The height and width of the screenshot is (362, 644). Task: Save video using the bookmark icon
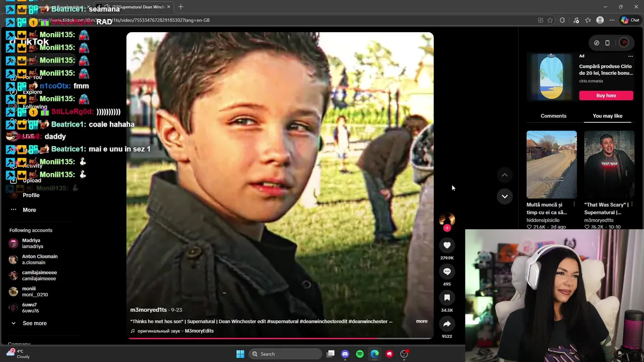[x=447, y=297]
